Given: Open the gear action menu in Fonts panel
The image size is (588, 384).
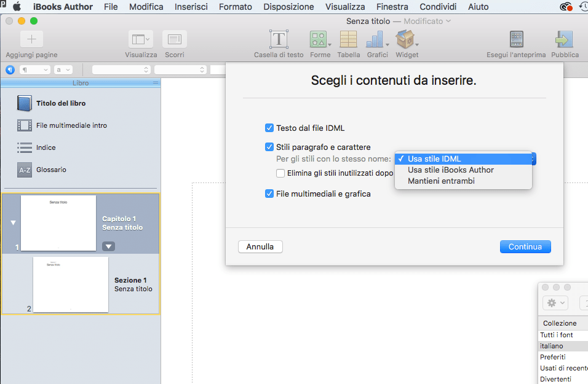Looking at the screenshot, I should pyautogui.click(x=555, y=303).
